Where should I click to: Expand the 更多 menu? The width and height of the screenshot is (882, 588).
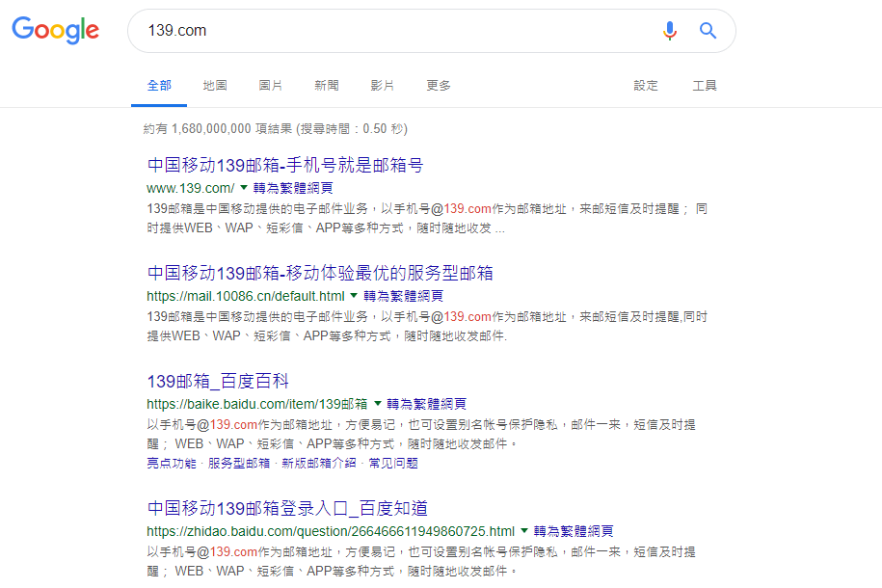(439, 86)
